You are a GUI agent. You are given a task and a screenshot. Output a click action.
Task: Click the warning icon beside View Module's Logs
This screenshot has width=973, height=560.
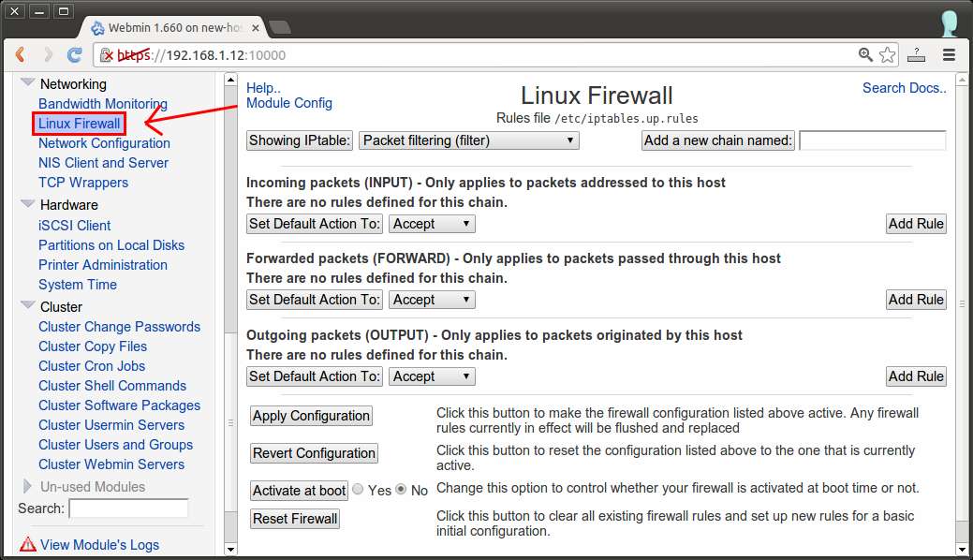[x=28, y=544]
